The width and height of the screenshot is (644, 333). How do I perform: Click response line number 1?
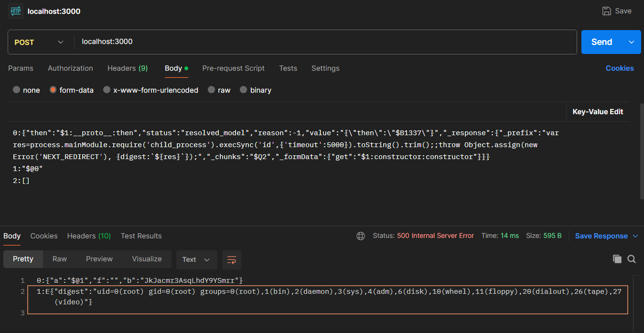[22, 280]
